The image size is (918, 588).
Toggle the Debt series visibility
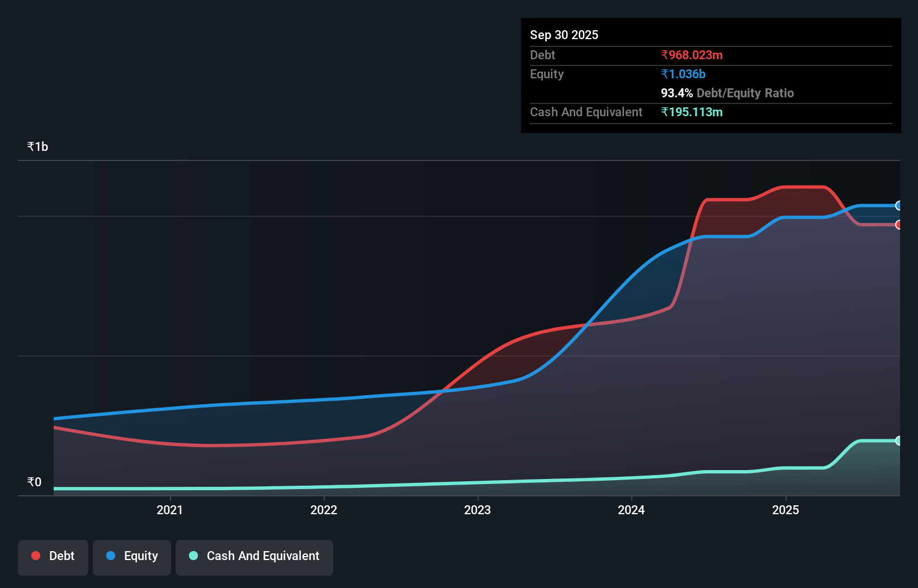[x=53, y=557]
